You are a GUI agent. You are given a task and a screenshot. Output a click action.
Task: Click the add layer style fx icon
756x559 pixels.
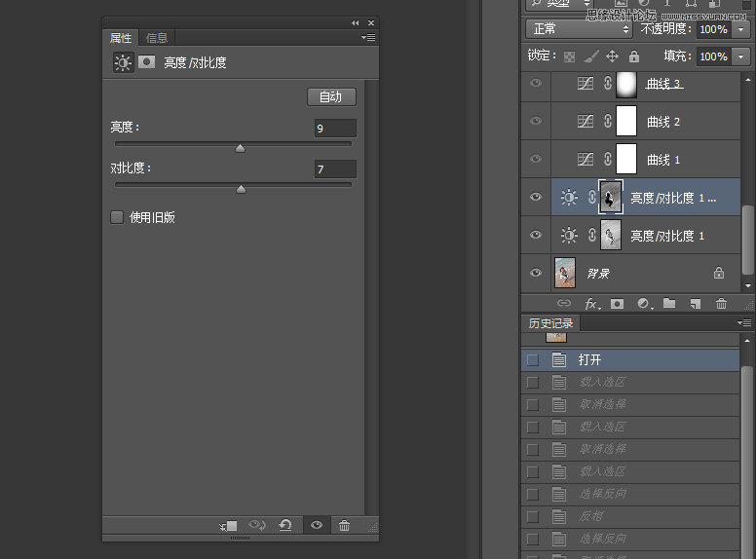591,304
